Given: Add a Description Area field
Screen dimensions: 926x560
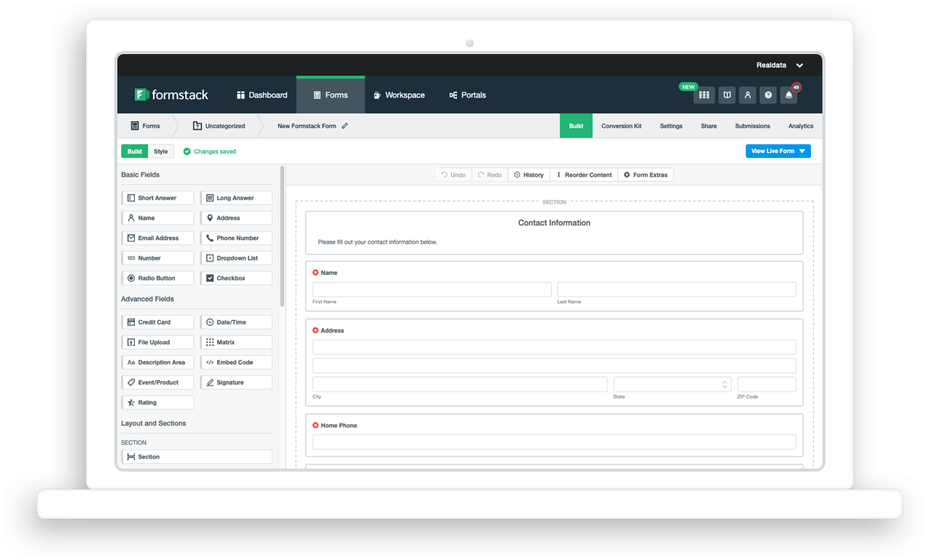Looking at the screenshot, I should [x=158, y=363].
